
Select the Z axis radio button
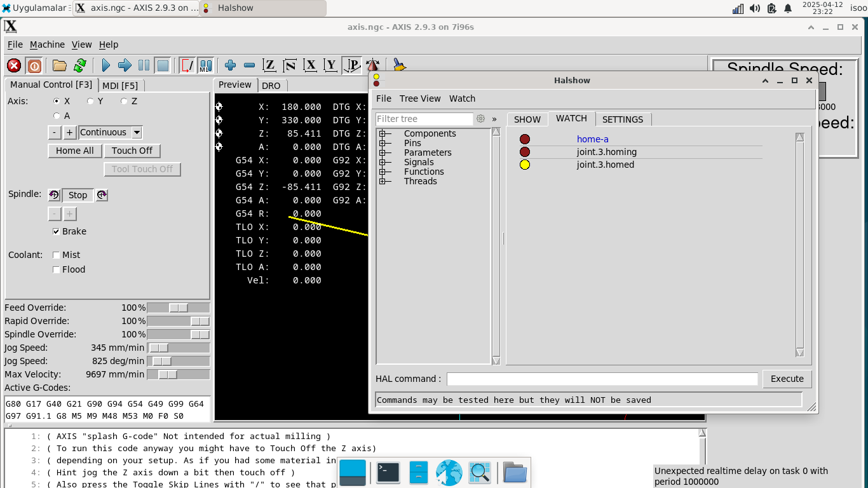tap(124, 101)
